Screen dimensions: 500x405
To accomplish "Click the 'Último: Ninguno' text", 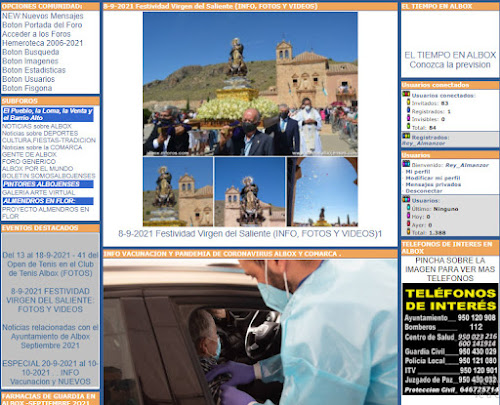I will pos(435,209).
